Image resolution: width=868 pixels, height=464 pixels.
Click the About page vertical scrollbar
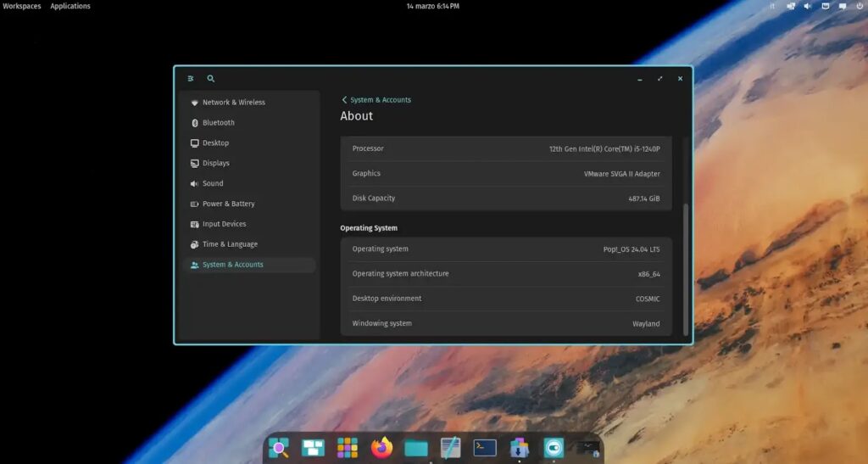(686, 269)
